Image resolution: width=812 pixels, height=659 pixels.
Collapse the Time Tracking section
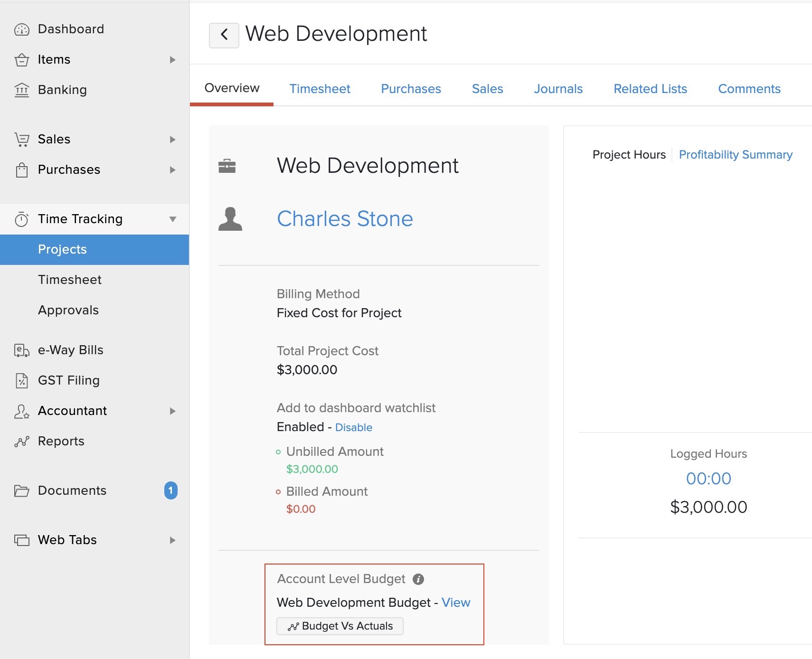[172, 219]
